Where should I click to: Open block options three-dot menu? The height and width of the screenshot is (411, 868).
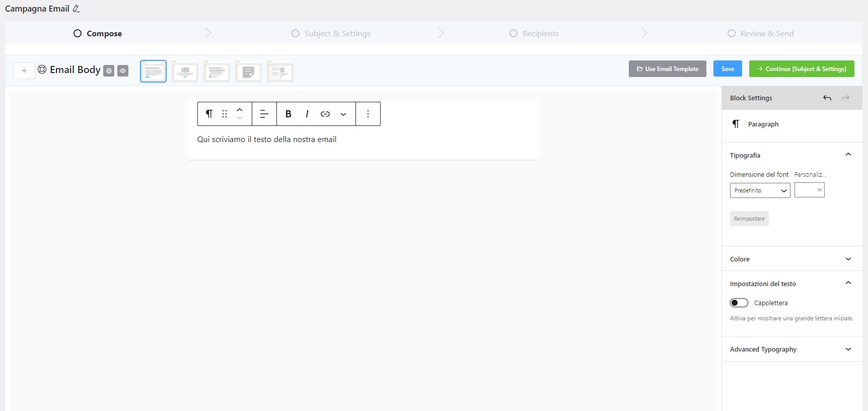368,114
